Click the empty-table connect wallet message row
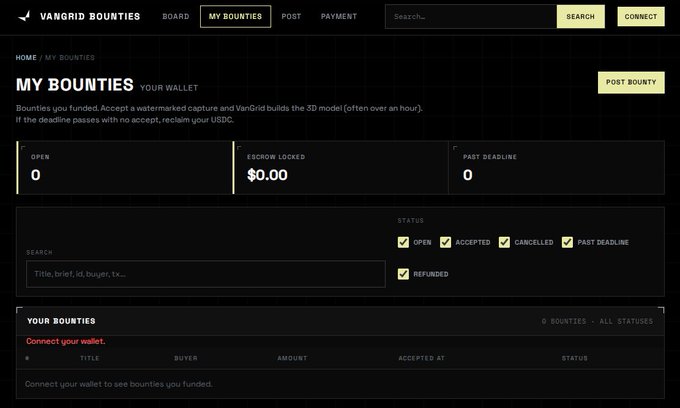This screenshot has width=680, height=408. 340,384
